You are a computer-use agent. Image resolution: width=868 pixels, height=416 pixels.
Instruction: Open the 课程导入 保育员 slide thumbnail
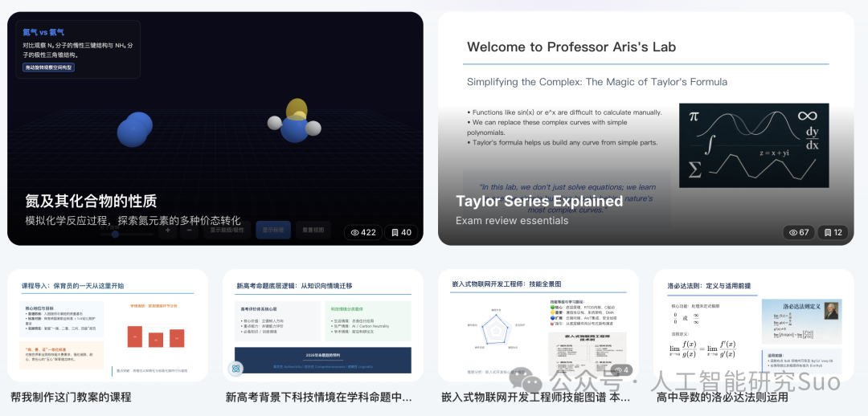tap(108, 325)
